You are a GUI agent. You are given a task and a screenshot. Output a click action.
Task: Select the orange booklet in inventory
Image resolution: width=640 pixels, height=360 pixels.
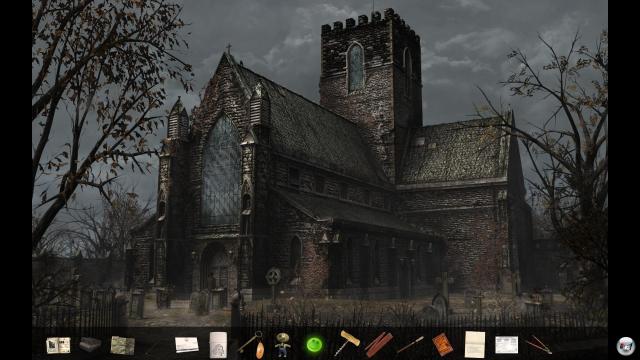442,344
